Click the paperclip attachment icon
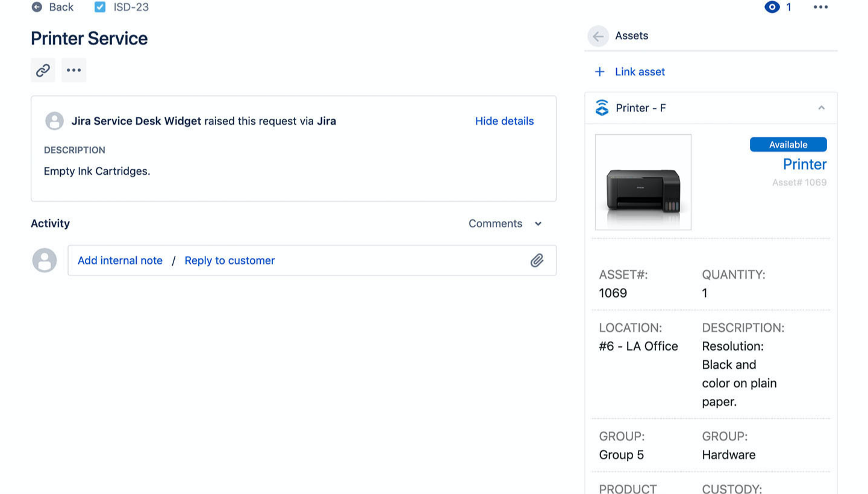The image size is (868, 494). pyautogui.click(x=537, y=260)
